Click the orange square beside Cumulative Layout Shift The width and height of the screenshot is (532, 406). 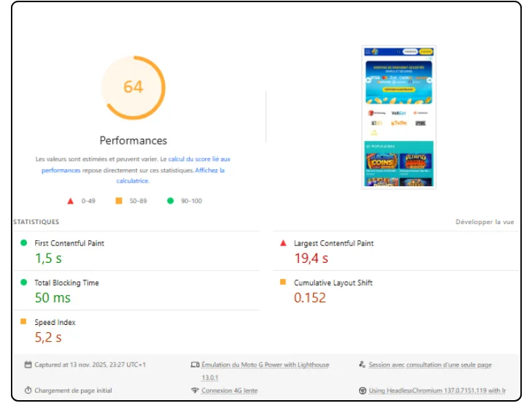(283, 283)
